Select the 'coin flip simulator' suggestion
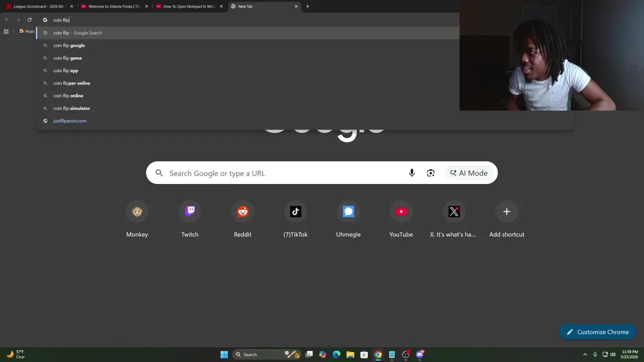Viewport: 644px width, 362px height. click(x=305, y=108)
